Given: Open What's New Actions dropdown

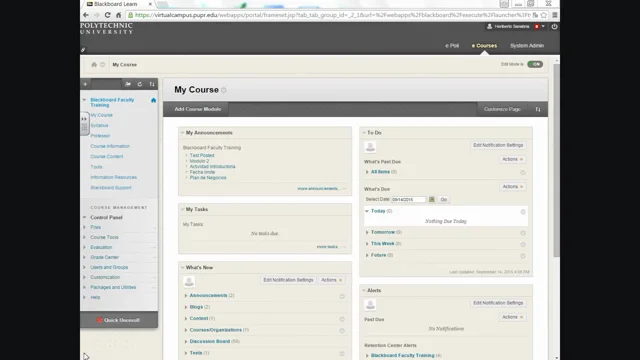Looking at the screenshot, I should (x=331, y=280).
